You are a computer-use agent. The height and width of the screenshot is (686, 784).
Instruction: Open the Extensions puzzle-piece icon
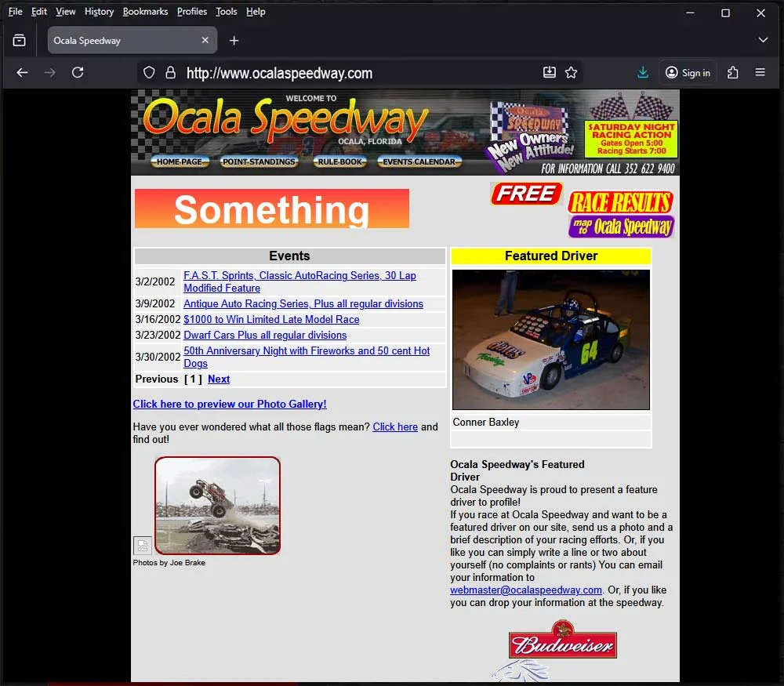pyautogui.click(x=733, y=73)
